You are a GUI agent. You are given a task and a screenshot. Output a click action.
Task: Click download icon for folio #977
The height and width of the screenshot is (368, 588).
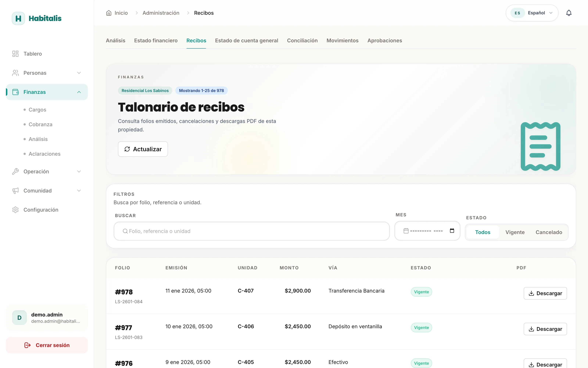click(531, 329)
